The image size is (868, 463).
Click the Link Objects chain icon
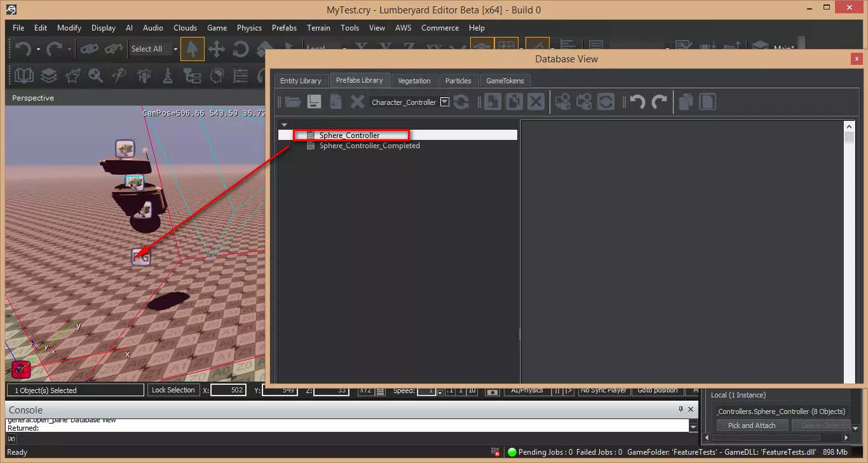coord(89,49)
